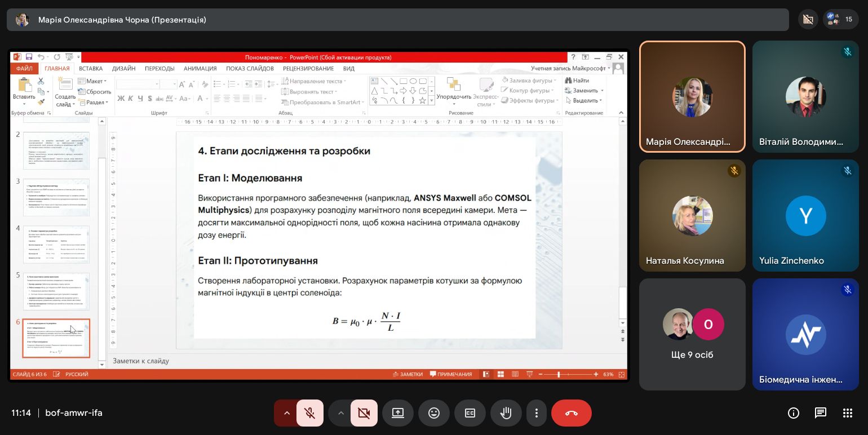Open the emoji reactions button
The width and height of the screenshot is (868, 435).
click(x=434, y=413)
